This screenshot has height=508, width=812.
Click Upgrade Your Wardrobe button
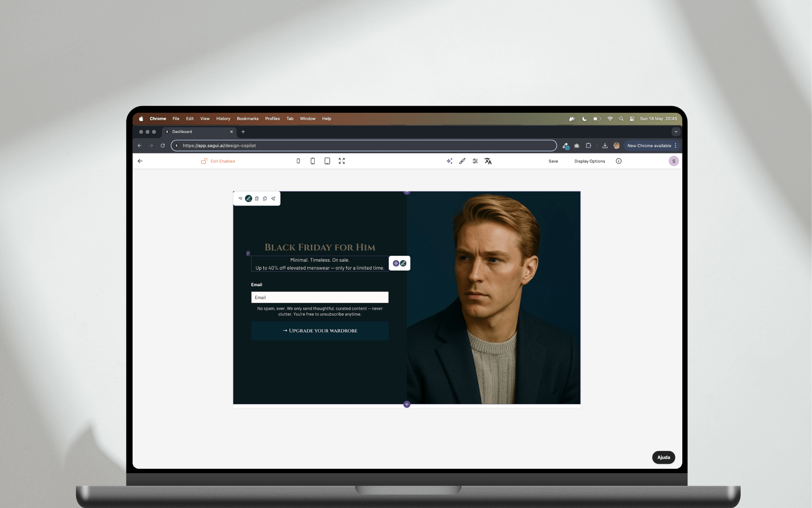[x=320, y=331]
